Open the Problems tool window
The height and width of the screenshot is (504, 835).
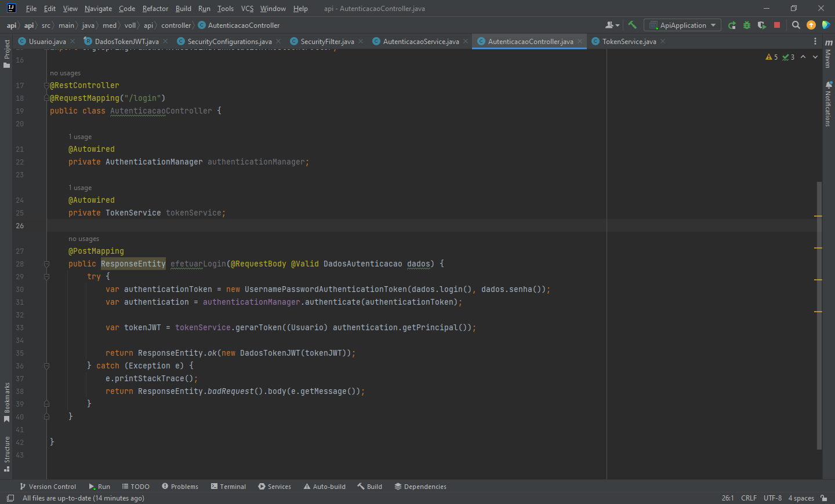[x=180, y=487]
